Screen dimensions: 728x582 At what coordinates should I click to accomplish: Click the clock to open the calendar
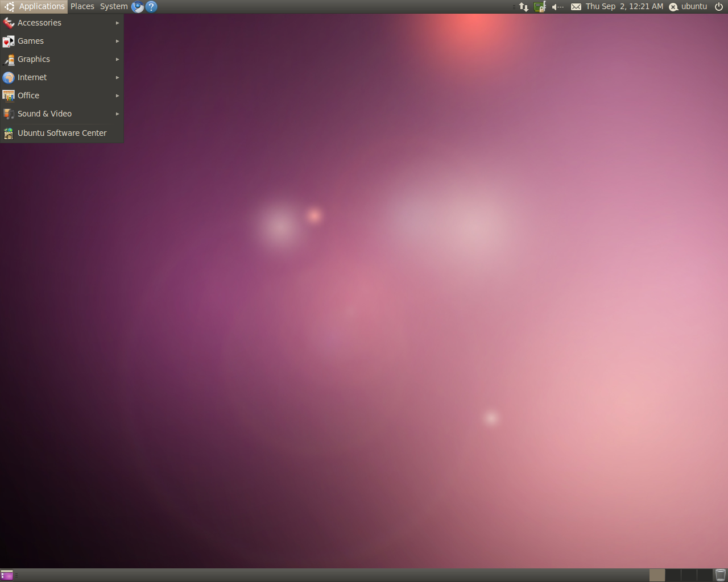(x=623, y=6)
